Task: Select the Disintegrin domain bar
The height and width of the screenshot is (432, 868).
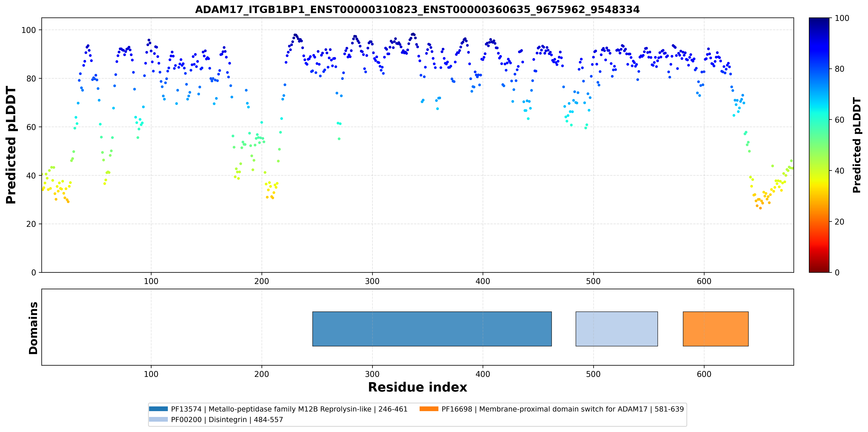Action: coord(617,329)
